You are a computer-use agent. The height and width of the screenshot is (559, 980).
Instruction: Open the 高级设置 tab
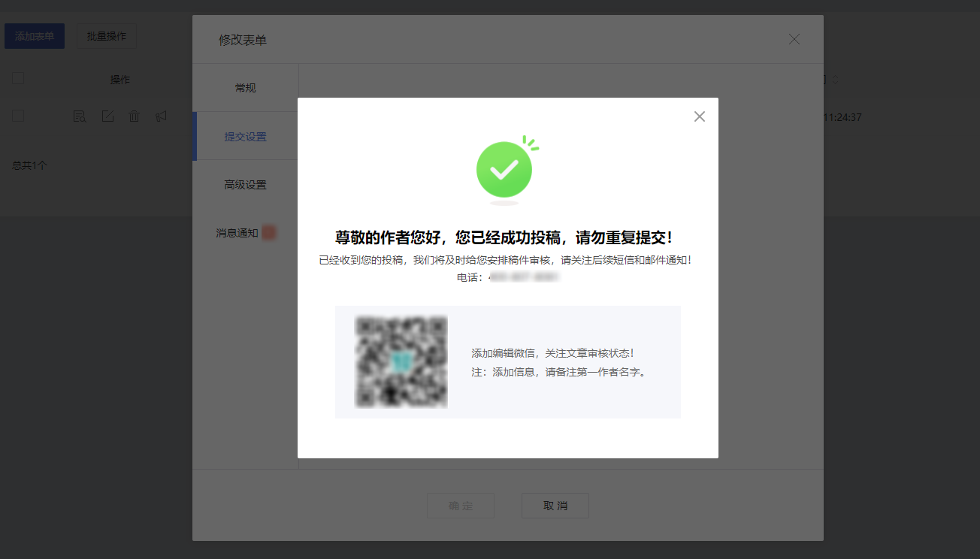coord(246,185)
